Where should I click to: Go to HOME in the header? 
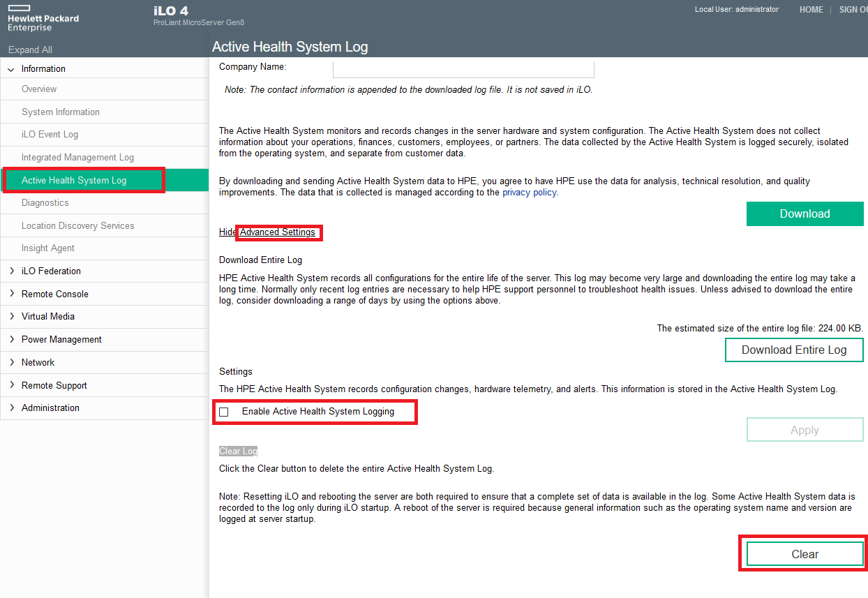point(811,10)
